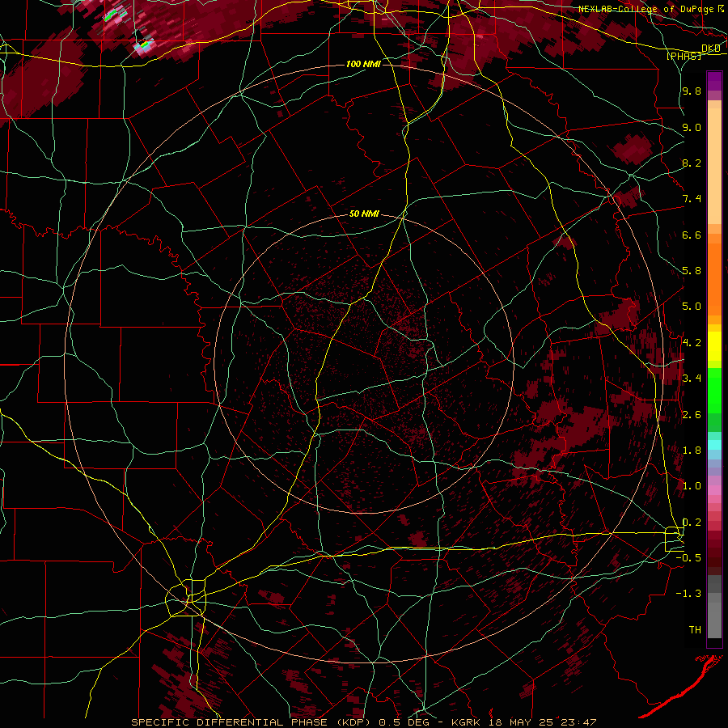Click the 4.2 value on color scale

coord(692,343)
